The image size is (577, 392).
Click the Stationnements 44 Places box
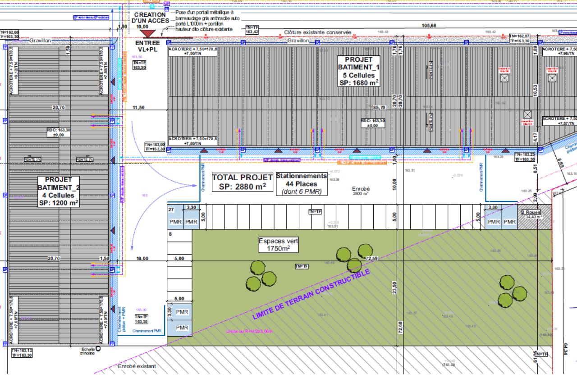(x=302, y=183)
